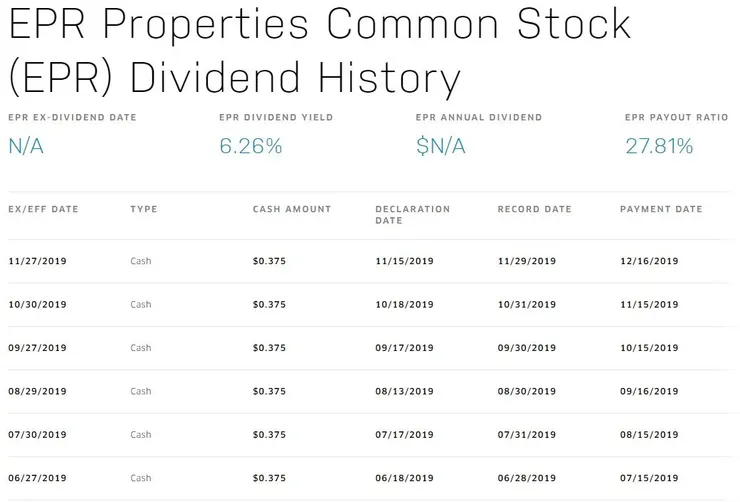Click the EPR Dividend Yield value 6.26%

coord(250,147)
